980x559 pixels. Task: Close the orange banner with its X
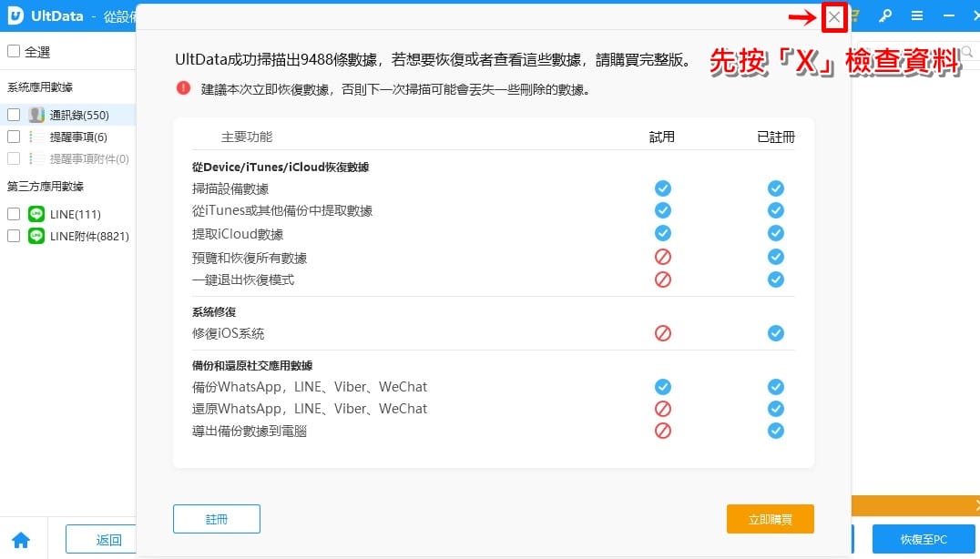[977, 504]
